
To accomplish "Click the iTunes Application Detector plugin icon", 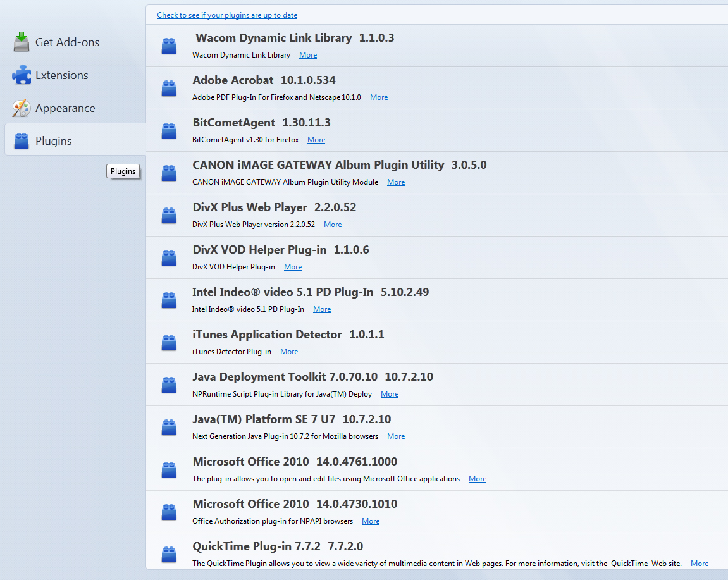I will point(168,342).
